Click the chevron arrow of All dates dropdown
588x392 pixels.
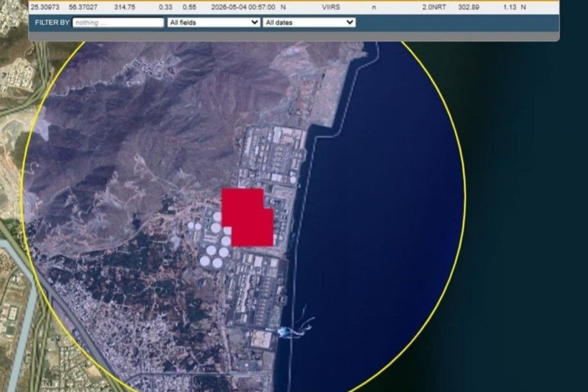(350, 22)
